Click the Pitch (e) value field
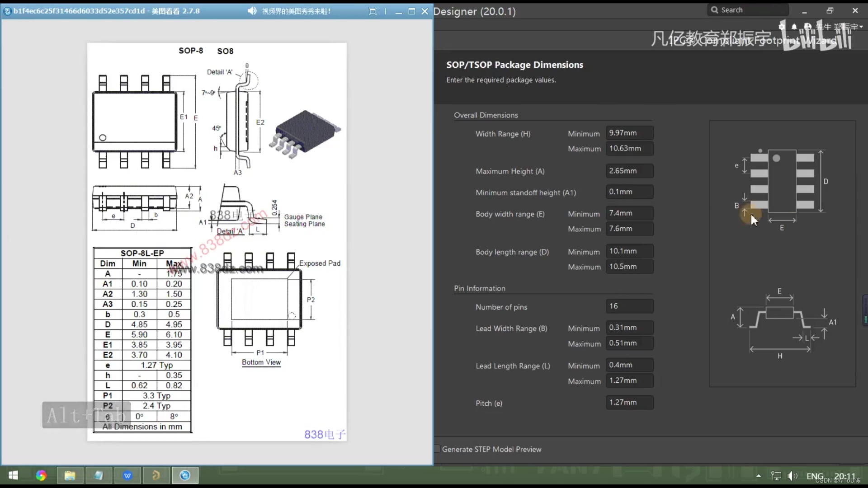Screen dimensions: 868x488 coord(629,403)
